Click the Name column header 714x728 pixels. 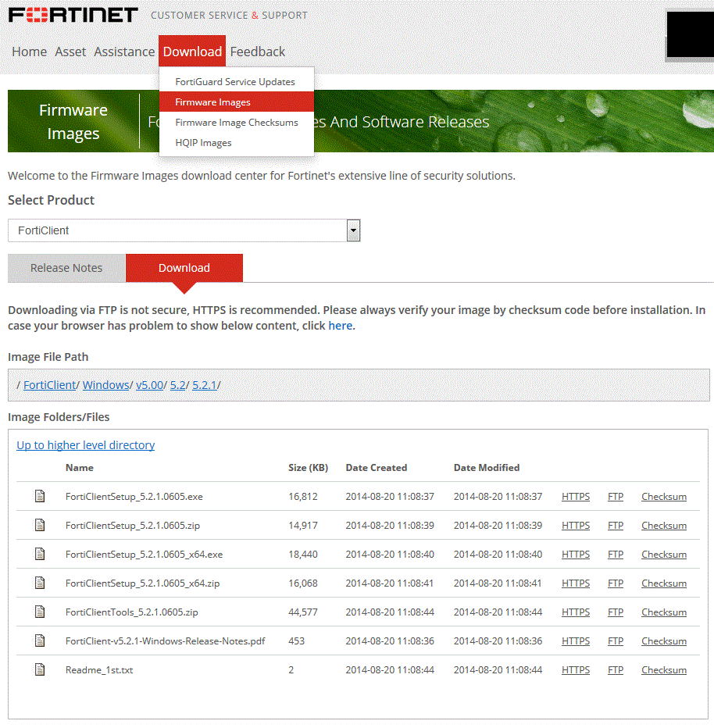pyautogui.click(x=80, y=468)
